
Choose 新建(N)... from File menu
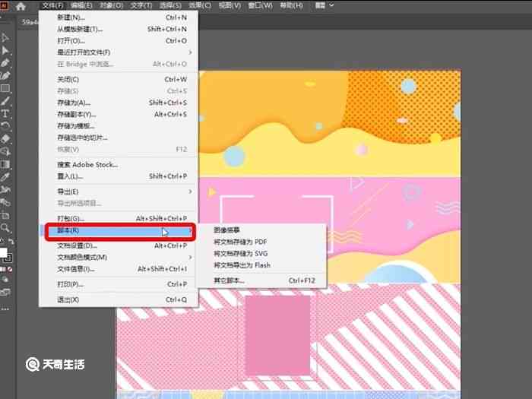point(119,17)
